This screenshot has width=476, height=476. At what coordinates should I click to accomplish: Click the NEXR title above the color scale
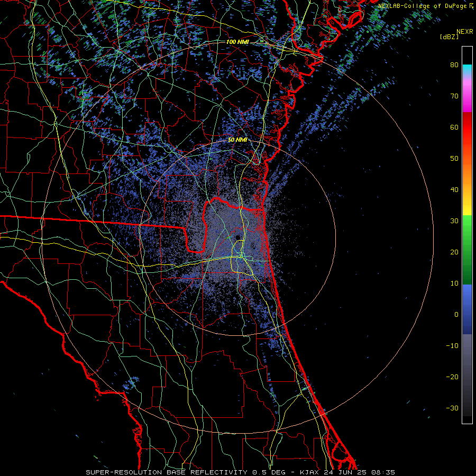tap(464, 32)
